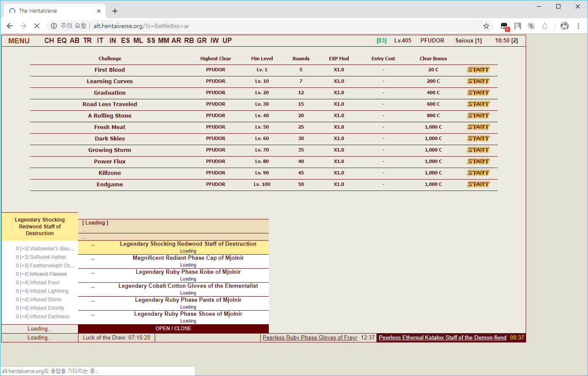Open the CH menu shortcut
Screen dimensions: 588x376
click(49, 40)
